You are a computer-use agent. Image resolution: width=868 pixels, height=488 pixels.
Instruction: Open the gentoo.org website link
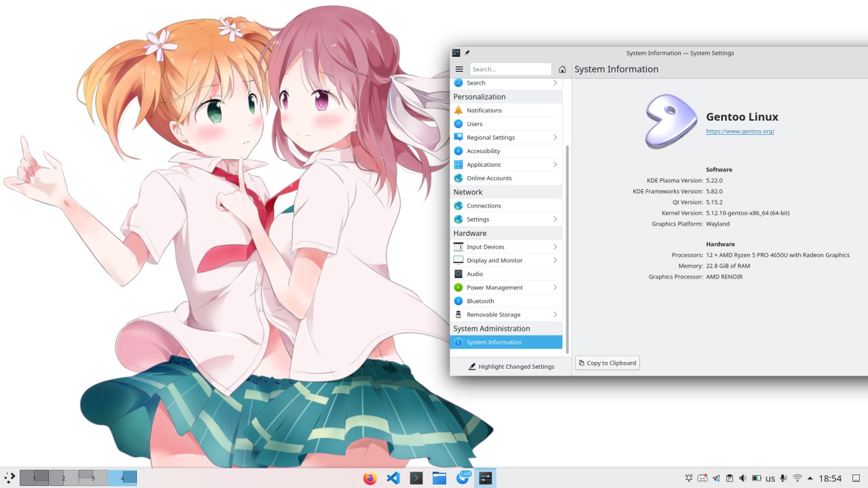pos(740,131)
